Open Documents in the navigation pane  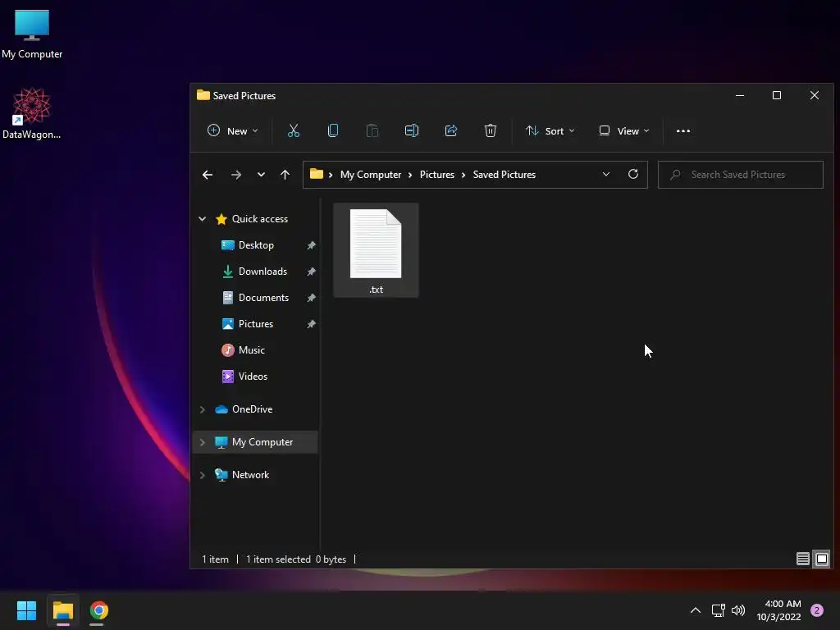pyautogui.click(x=263, y=297)
